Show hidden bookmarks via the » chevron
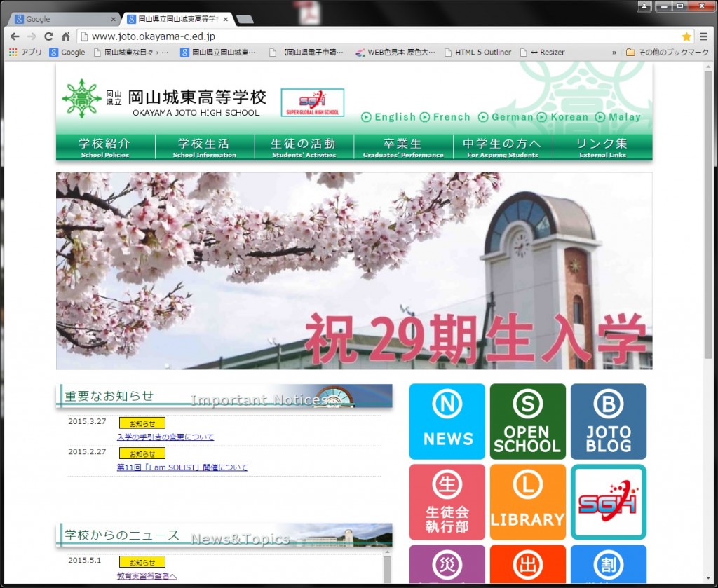The image size is (718, 588). [614, 53]
